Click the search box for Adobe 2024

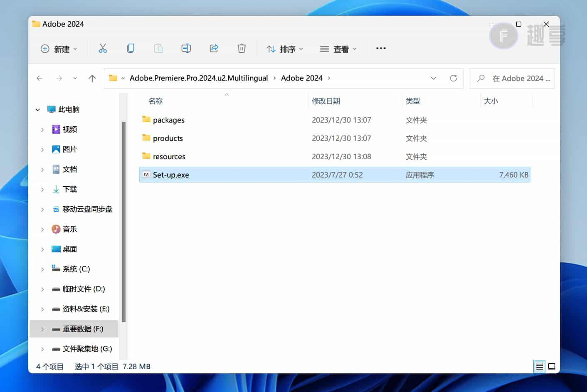(512, 78)
